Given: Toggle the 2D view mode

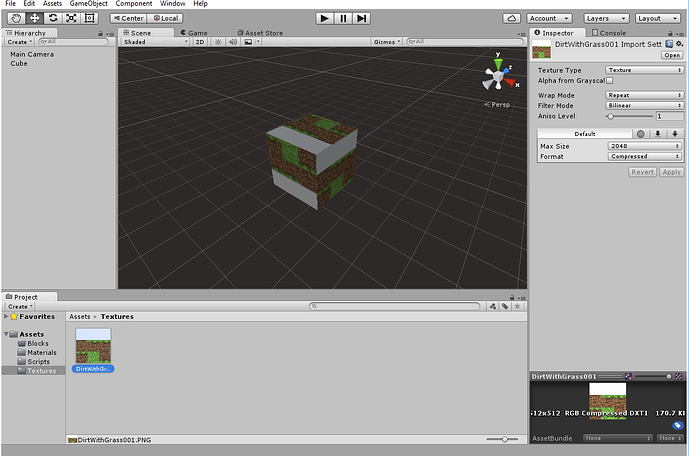Looking at the screenshot, I should tap(200, 42).
